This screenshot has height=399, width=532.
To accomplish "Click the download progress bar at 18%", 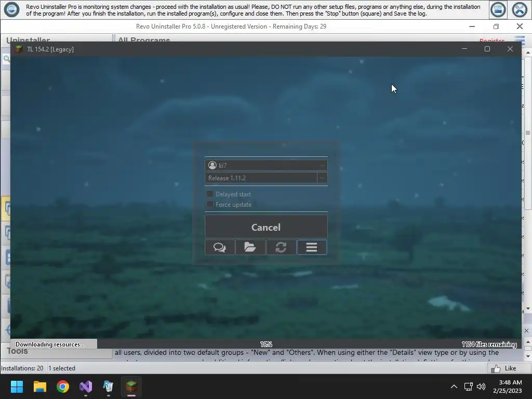I will (x=266, y=344).
